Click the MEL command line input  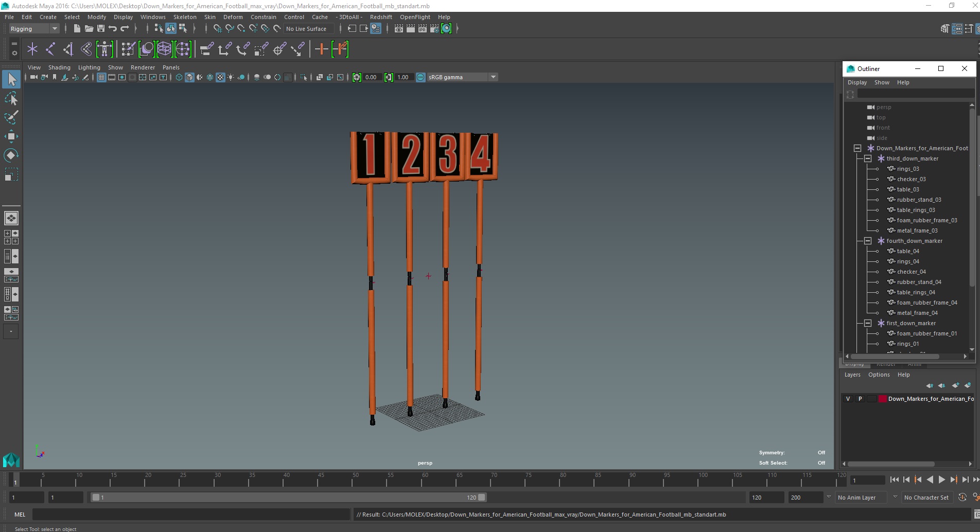pyautogui.click(x=191, y=515)
